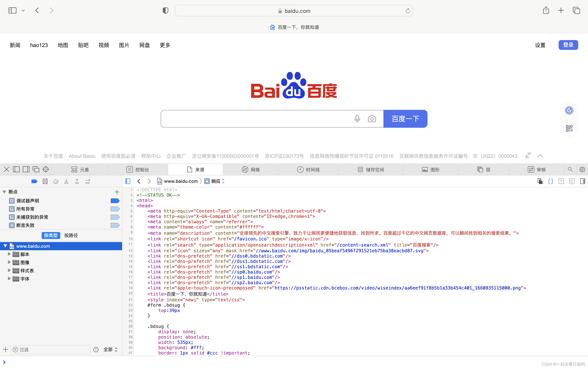Screen dimensions: 588x368
Task: Open inspector settings gear
Action: pyautogui.click(x=582, y=169)
